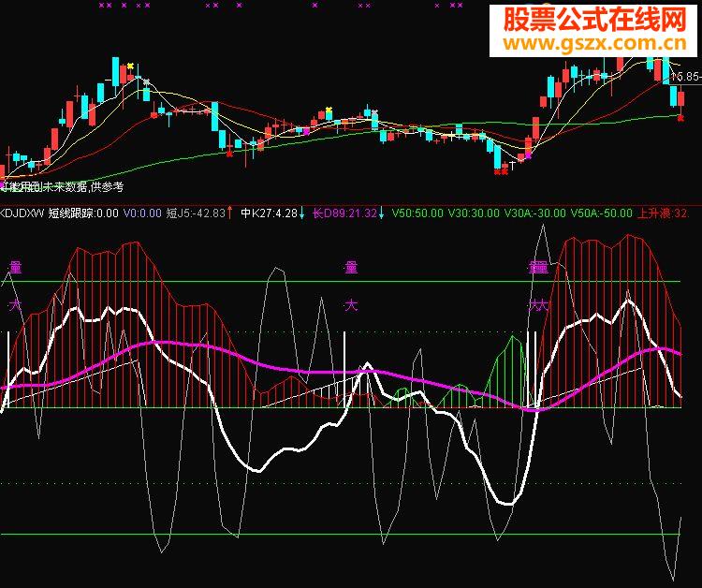
Task: Click the middle 大 signal marker
Action: [351, 306]
